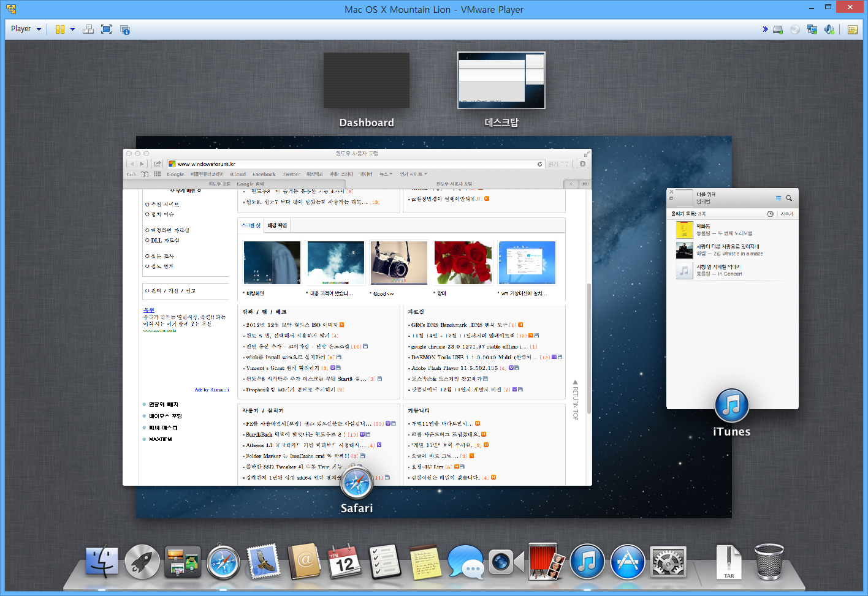
Task: Reload page button in Safari address bar
Action: (x=540, y=164)
